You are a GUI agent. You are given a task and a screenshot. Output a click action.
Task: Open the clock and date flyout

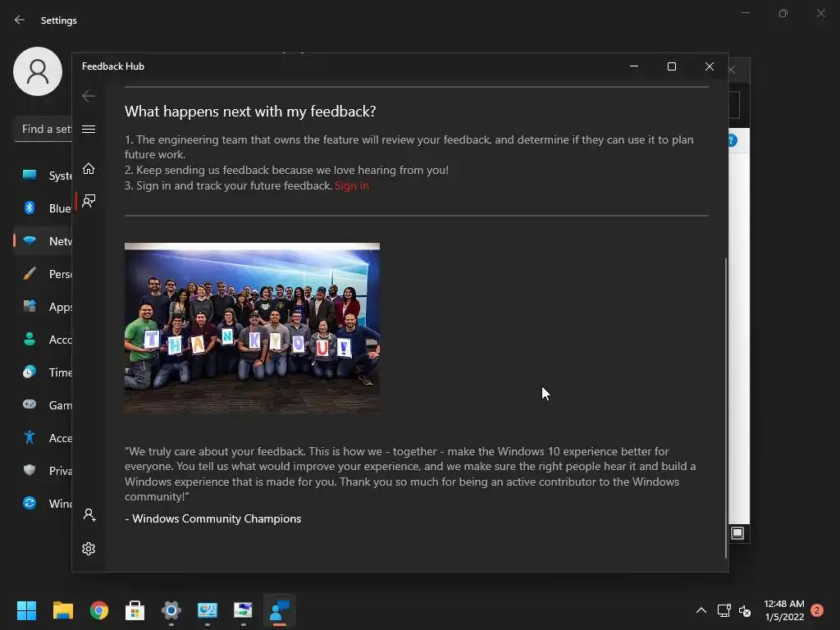(x=784, y=610)
